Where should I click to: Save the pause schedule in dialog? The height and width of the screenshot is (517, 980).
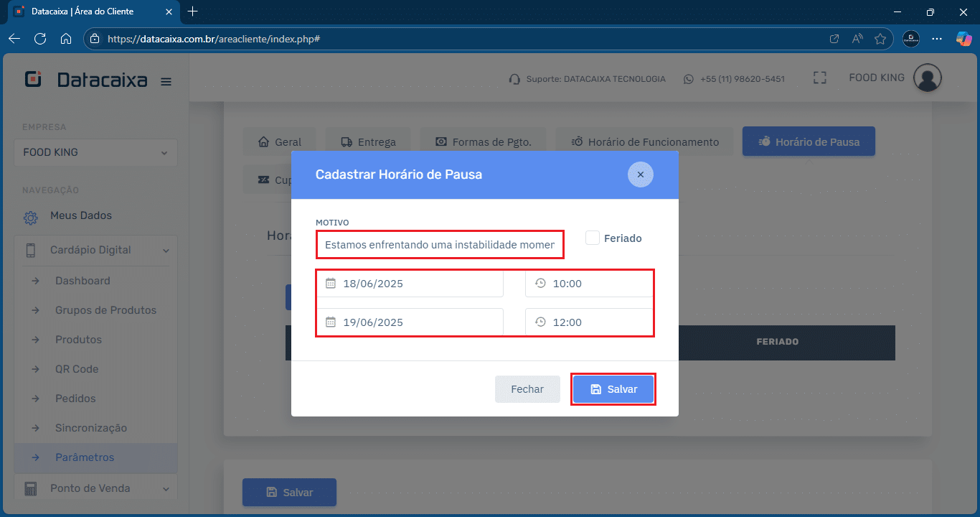(613, 389)
